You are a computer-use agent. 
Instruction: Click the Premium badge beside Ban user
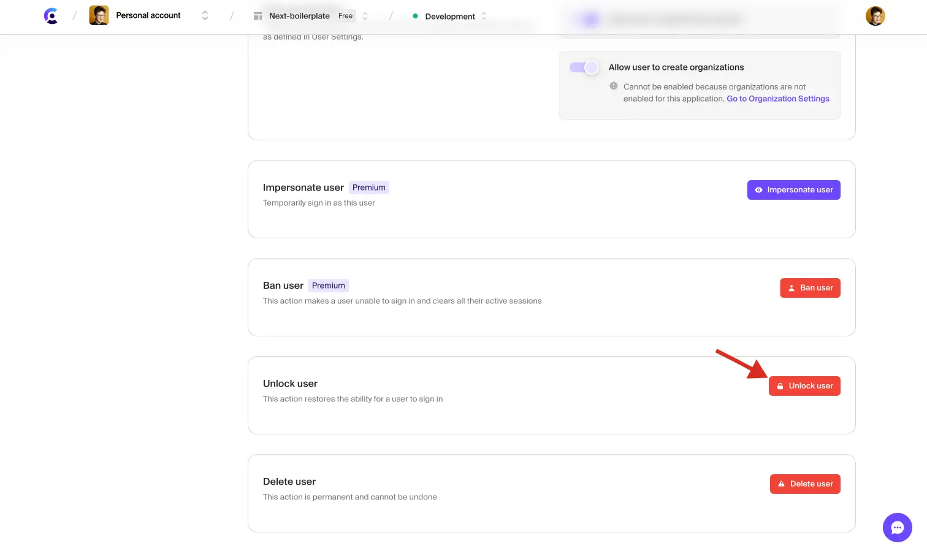(x=328, y=286)
